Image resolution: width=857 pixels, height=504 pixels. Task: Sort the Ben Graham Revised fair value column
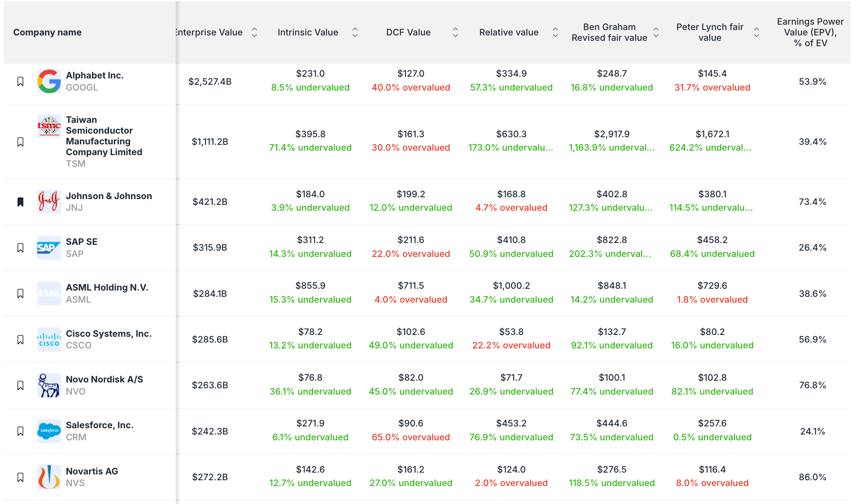coord(656,32)
